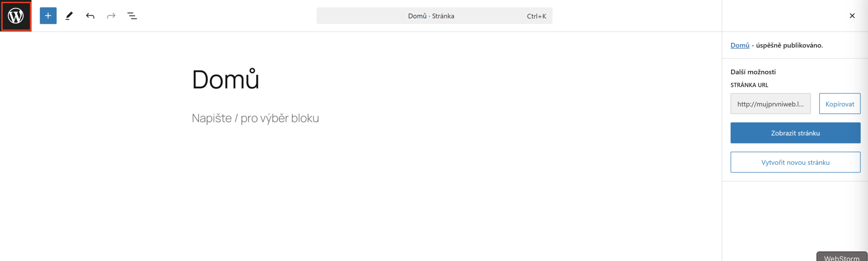Undo the last change
Viewport: 868px width, 261px height.
pos(90,16)
